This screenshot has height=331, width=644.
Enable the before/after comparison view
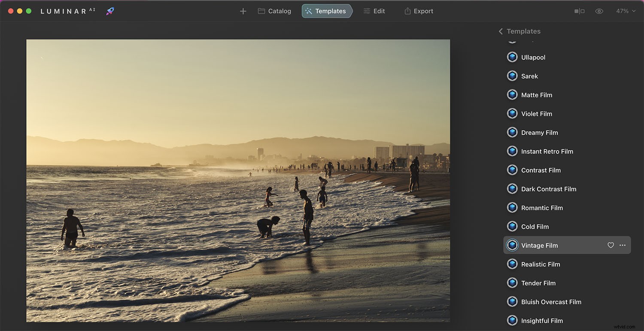coord(579,11)
